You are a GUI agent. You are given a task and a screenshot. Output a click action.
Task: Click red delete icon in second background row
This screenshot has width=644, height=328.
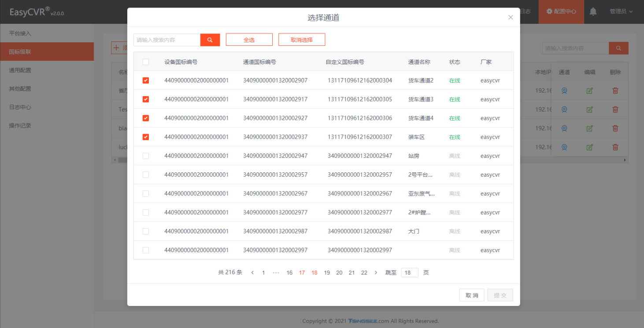tap(615, 109)
